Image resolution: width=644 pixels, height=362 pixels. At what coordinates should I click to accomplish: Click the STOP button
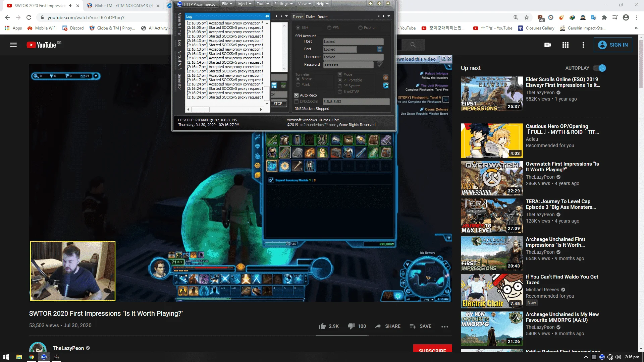(x=278, y=104)
